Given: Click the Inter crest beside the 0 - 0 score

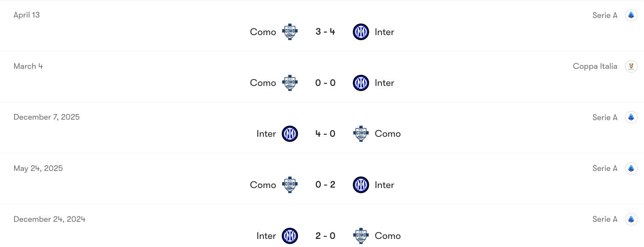Looking at the screenshot, I should coord(361,82).
